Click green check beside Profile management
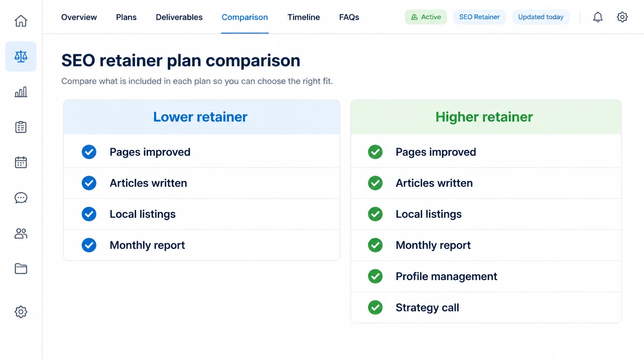Screen dimensions: 644x360 (375, 276)
